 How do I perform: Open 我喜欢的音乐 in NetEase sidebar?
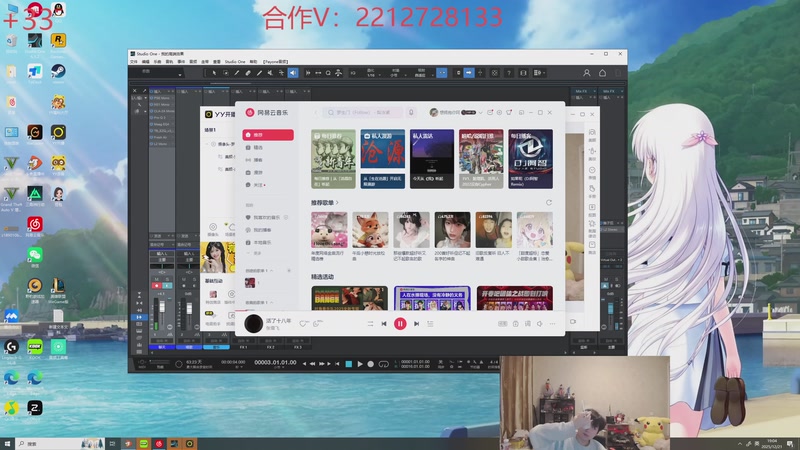click(x=268, y=217)
